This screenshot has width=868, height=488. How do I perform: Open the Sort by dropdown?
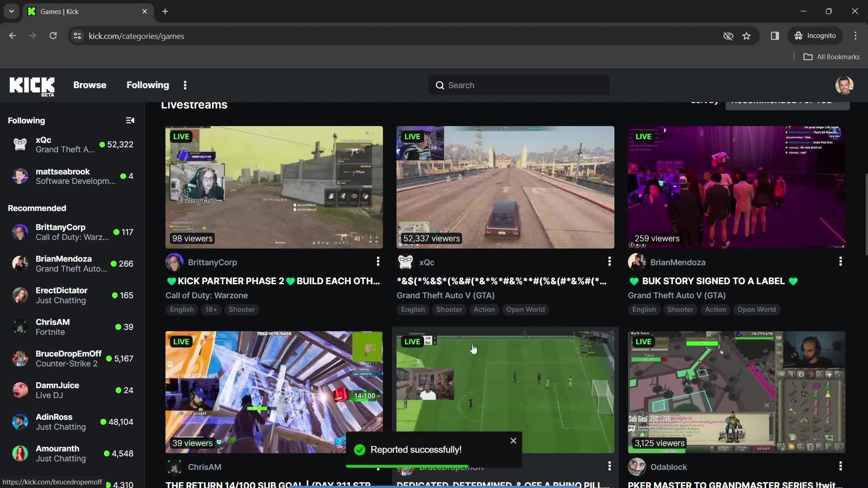pos(787,104)
